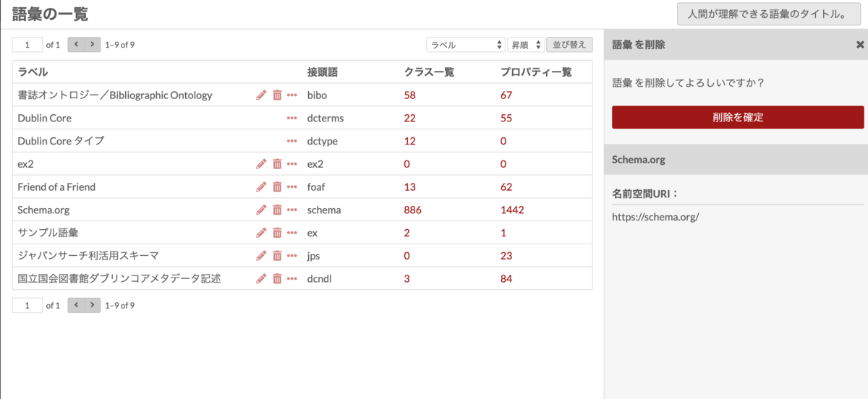Open the ラベル sort-by dropdown
868x399 pixels.
tap(465, 45)
